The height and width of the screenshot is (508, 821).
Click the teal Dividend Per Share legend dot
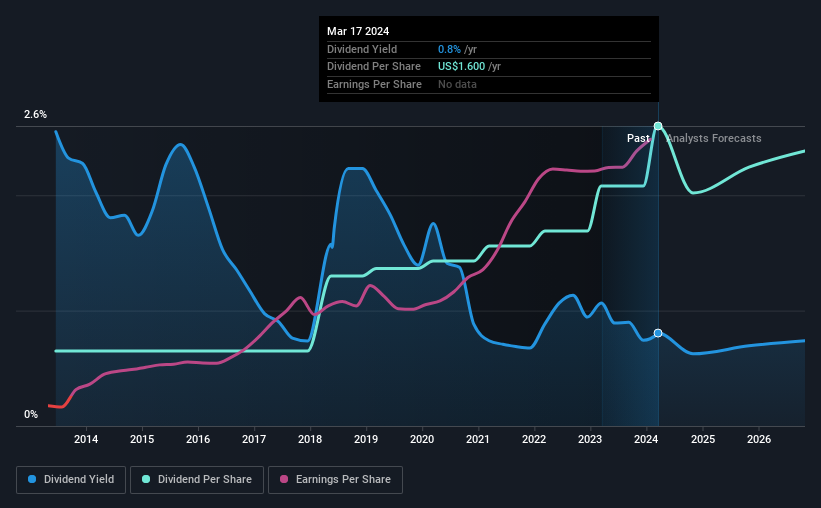(146, 479)
